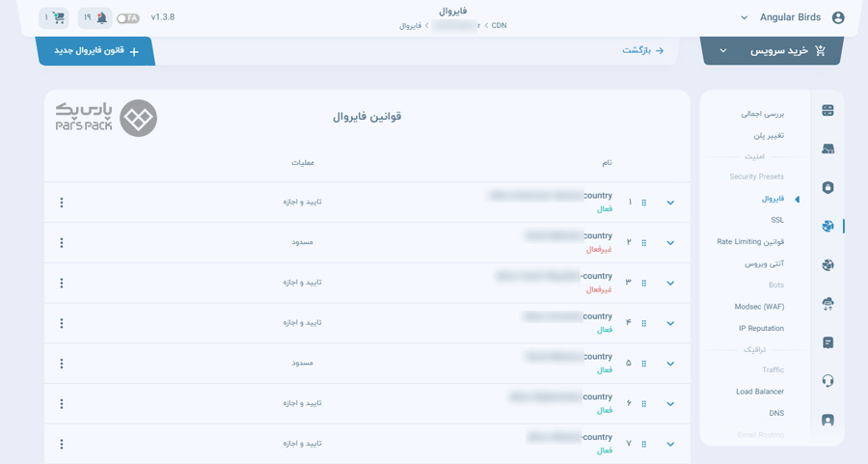868x464 pixels.
Task: Expand firewall rule 2 chevron
Action: (x=670, y=243)
